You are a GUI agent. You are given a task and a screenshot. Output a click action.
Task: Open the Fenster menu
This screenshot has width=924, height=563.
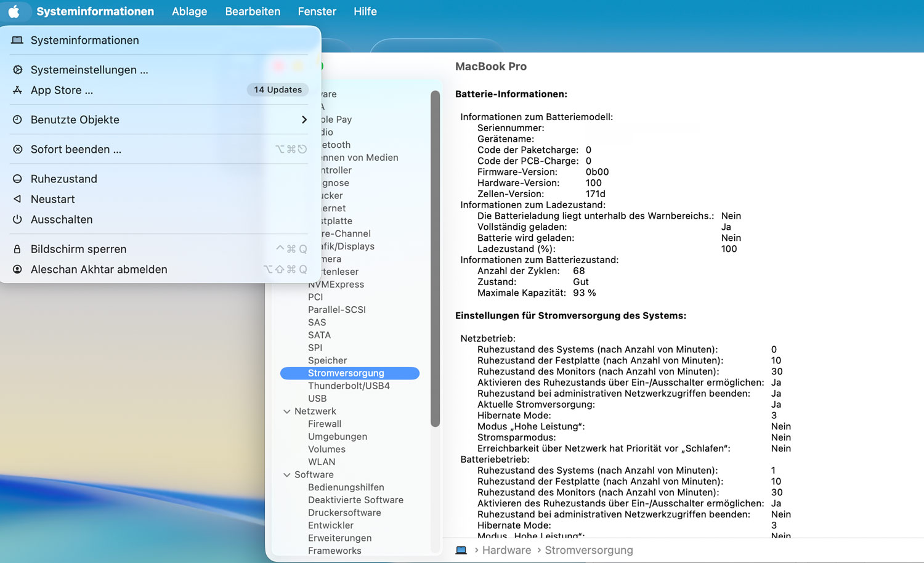point(317,11)
